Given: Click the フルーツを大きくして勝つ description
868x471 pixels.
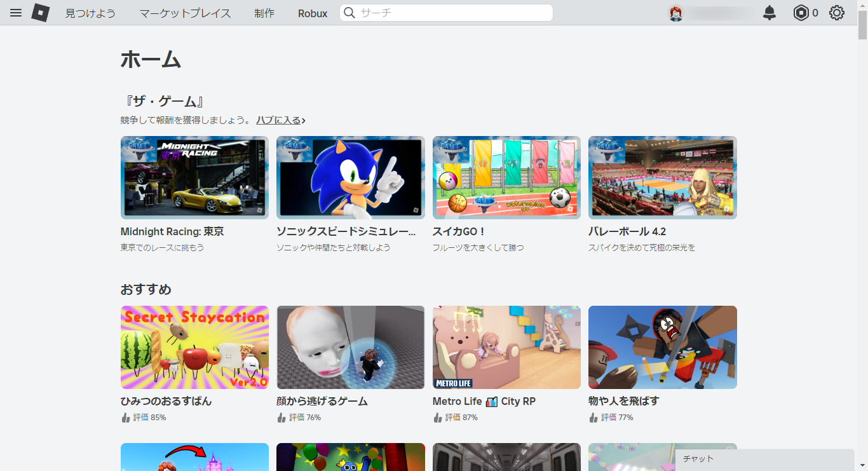Looking at the screenshot, I should click(478, 247).
